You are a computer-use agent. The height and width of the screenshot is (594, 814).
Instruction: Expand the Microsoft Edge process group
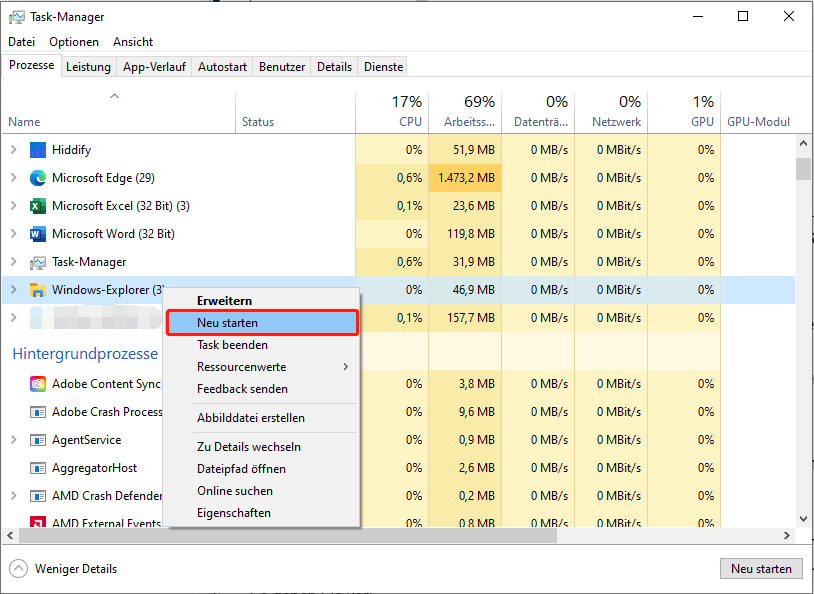(x=15, y=177)
